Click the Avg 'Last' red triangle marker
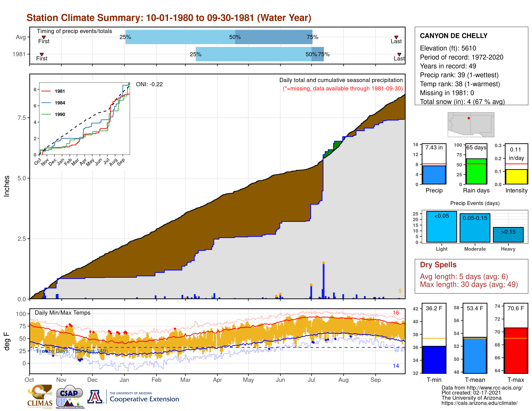Image resolution: width=532 pixels, height=411 pixels. [396, 37]
